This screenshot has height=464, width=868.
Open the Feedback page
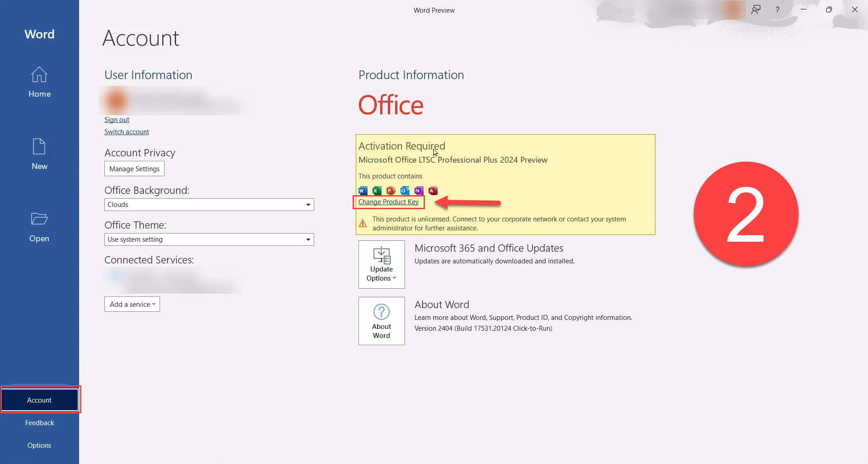39,422
